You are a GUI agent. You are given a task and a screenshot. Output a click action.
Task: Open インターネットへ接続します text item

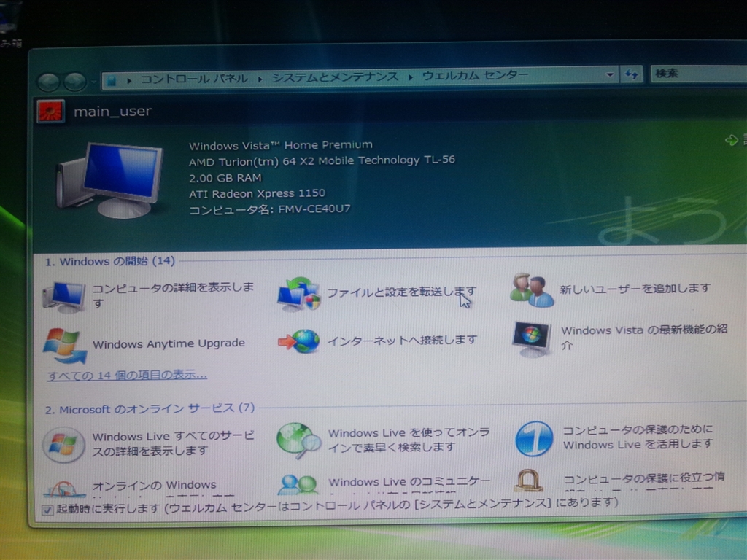[402, 340]
